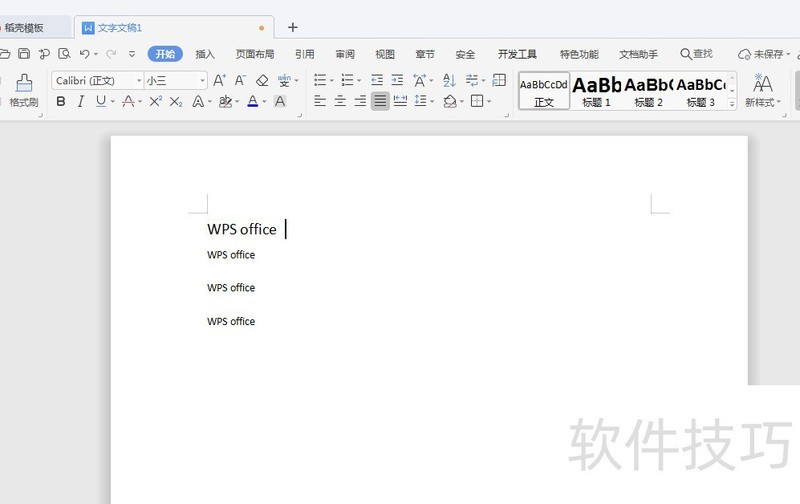
Task: Apply 正文 style
Action: tap(544, 91)
